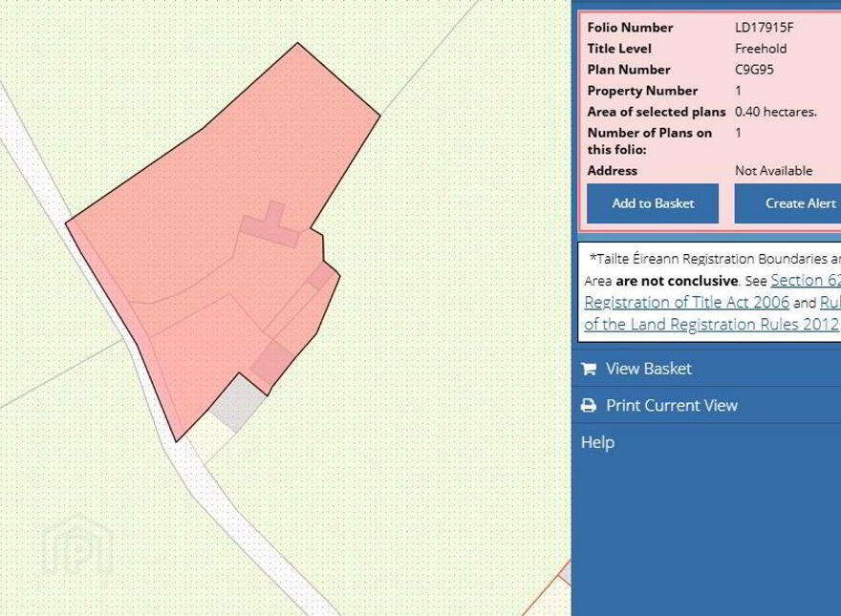Open the Help menu item

click(597, 443)
